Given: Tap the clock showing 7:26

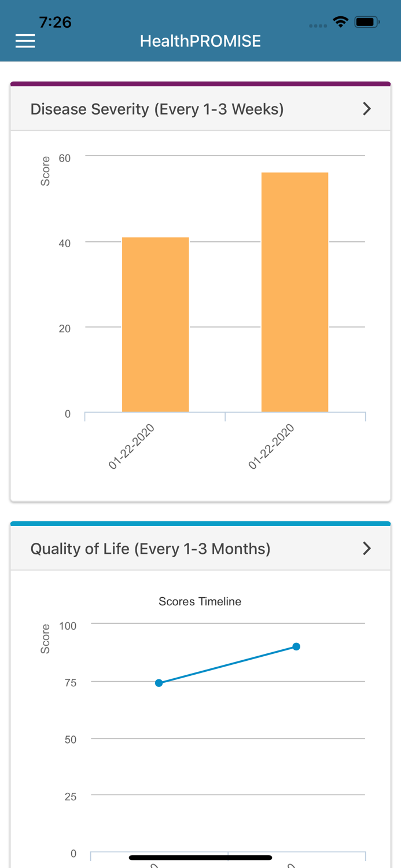Looking at the screenshot, I should (56, 21).
